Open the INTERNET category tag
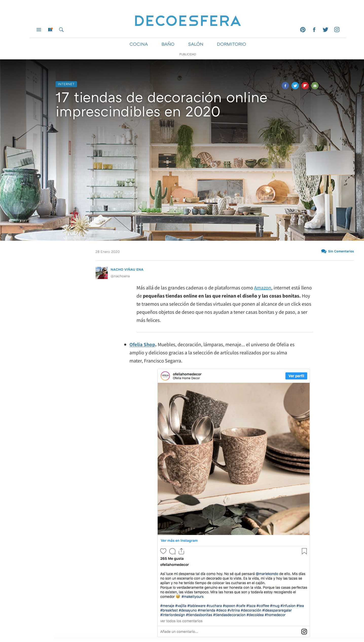 click(x=66, y=84)
